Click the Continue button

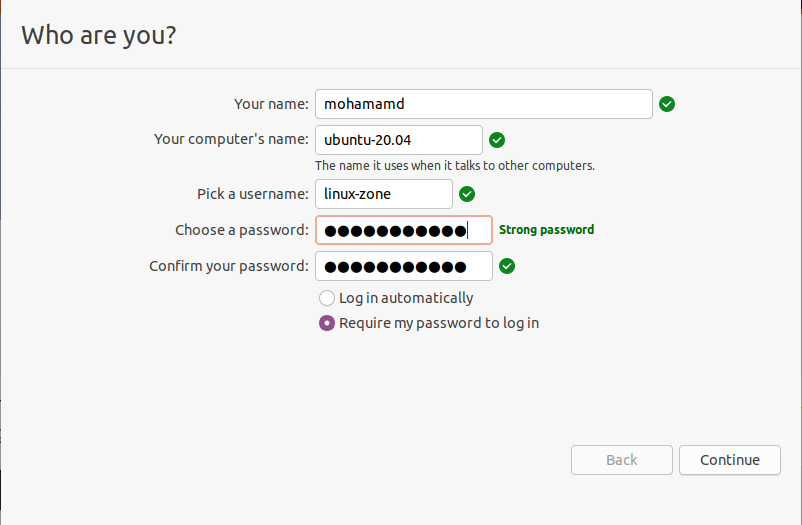tap(729, 460)
